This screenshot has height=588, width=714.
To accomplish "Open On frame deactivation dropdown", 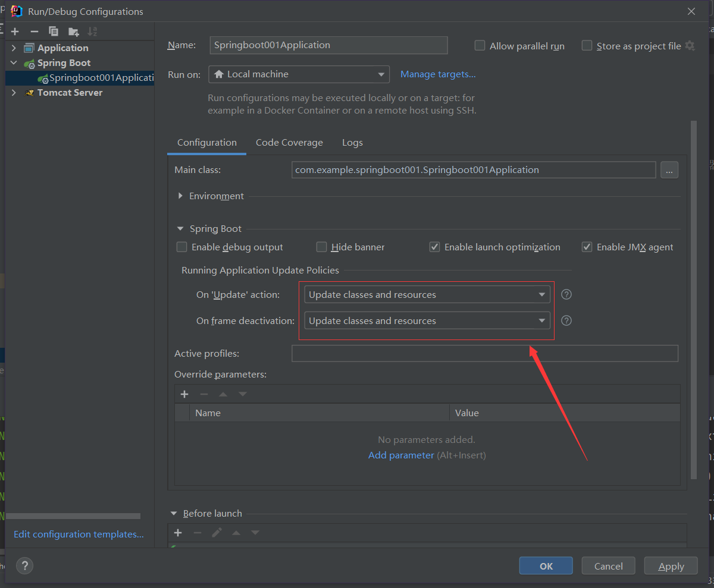I will click(x=427, y=320).
